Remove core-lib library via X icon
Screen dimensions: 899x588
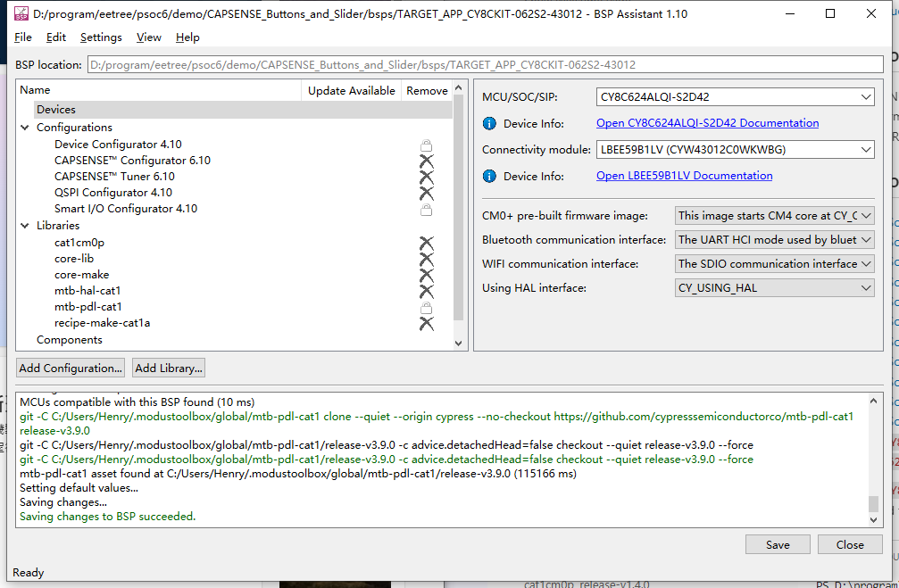point(426,260)
